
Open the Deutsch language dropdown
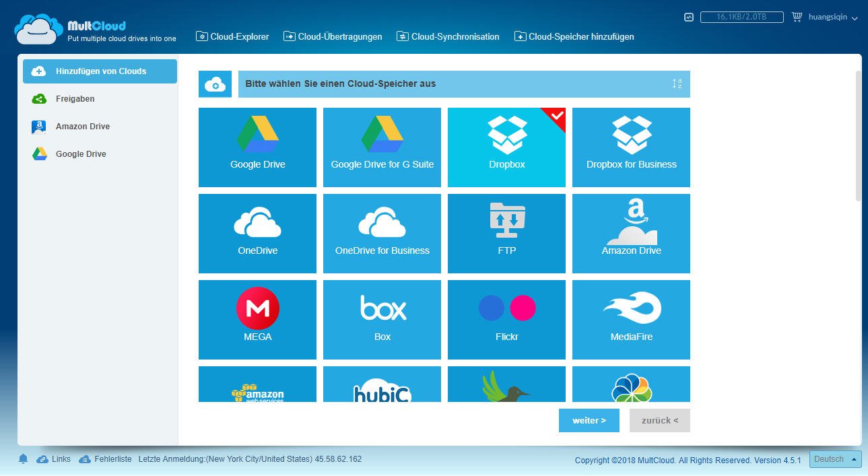835,459
